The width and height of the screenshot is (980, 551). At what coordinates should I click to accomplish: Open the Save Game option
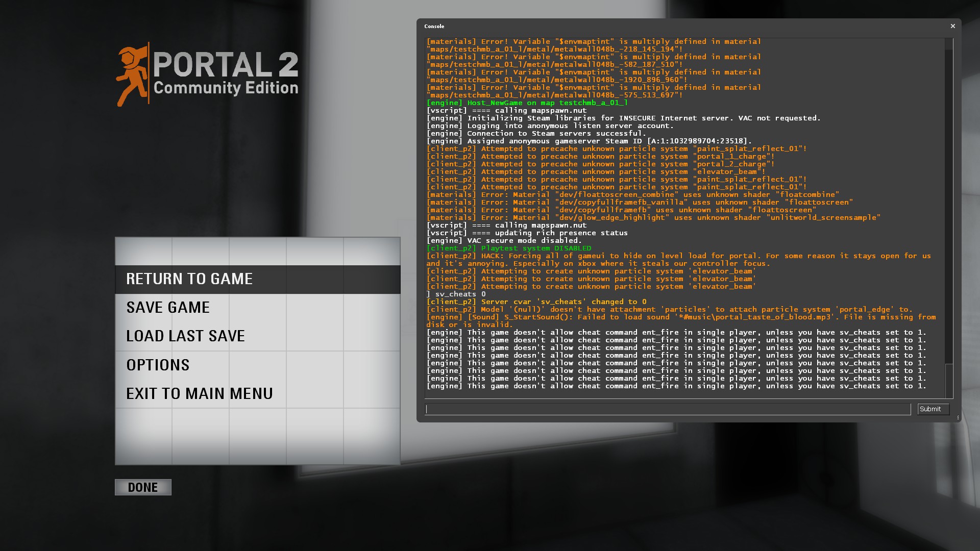[168, 307]
